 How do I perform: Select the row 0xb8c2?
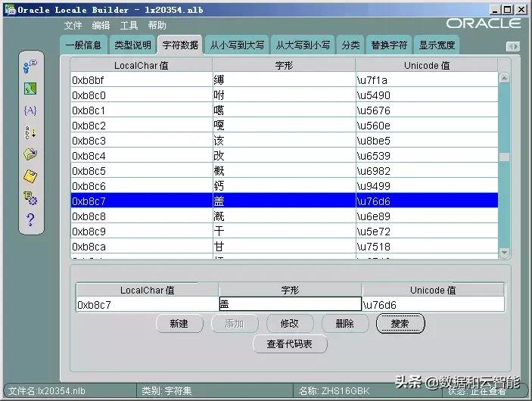[285, 125]
